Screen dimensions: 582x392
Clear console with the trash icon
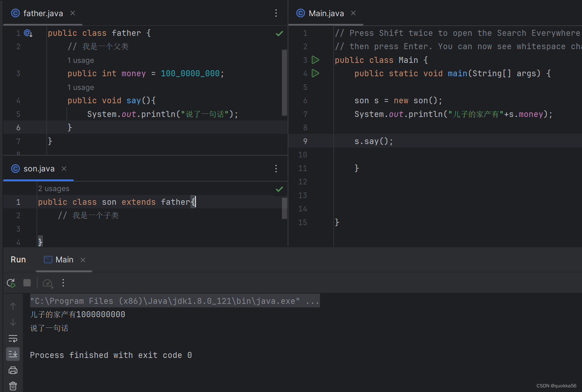click(13, 386)
